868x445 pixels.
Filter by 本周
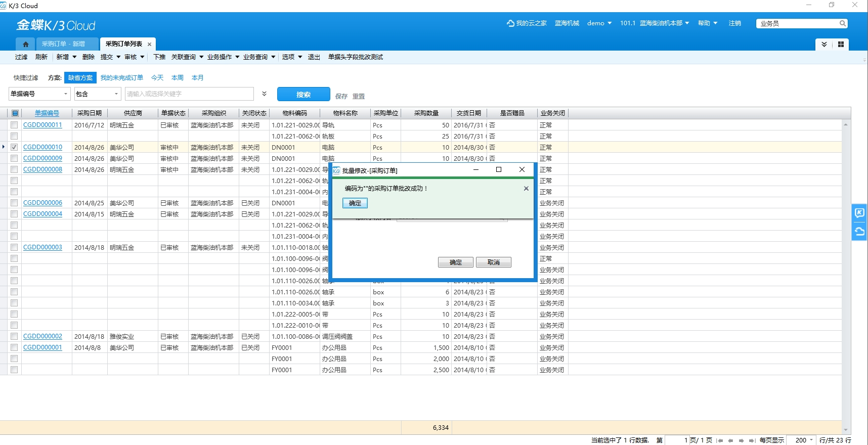[177, 78]
